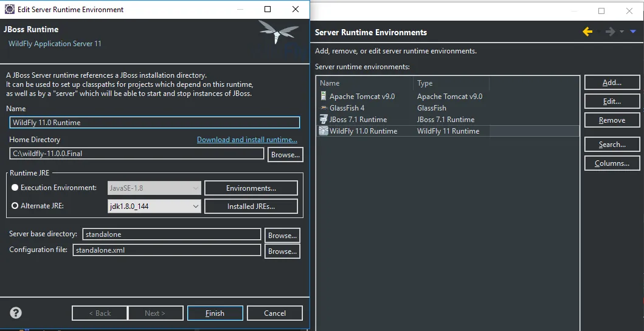Open the back history dropdown arrow

click(x=599, y=32)
